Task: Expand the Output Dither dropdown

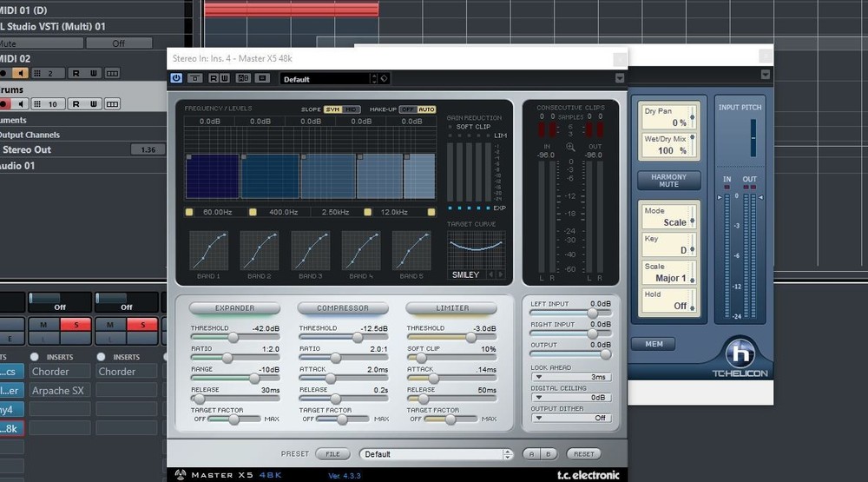Action: click(571, 418)
